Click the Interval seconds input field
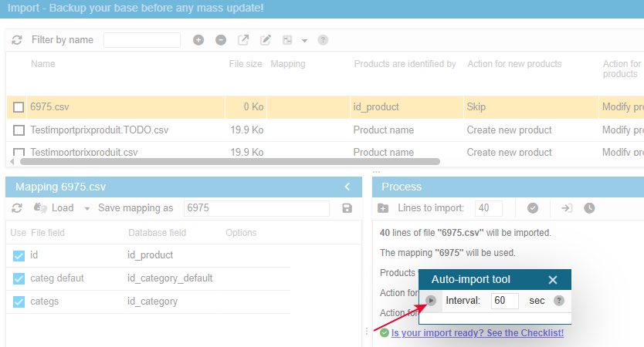Image resolution: width=644 pixels, height=347 pixels. 504,301
